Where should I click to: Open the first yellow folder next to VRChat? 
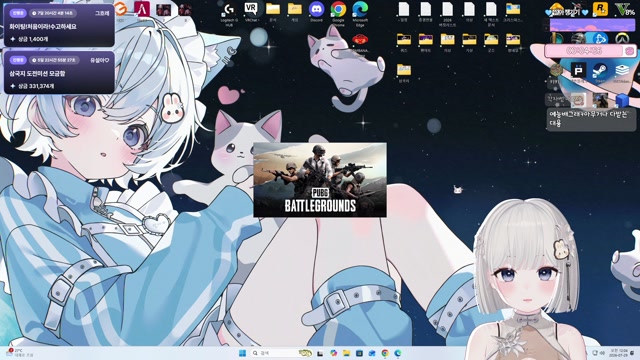pos(273,11)
